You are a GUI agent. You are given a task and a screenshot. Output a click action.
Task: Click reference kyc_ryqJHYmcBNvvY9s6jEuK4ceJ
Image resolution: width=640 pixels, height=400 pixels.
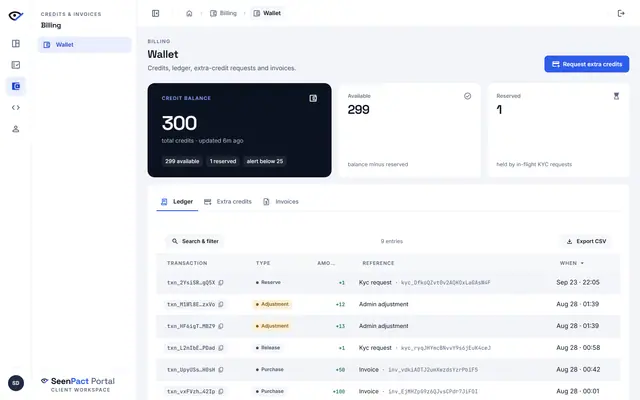[446, 348]
